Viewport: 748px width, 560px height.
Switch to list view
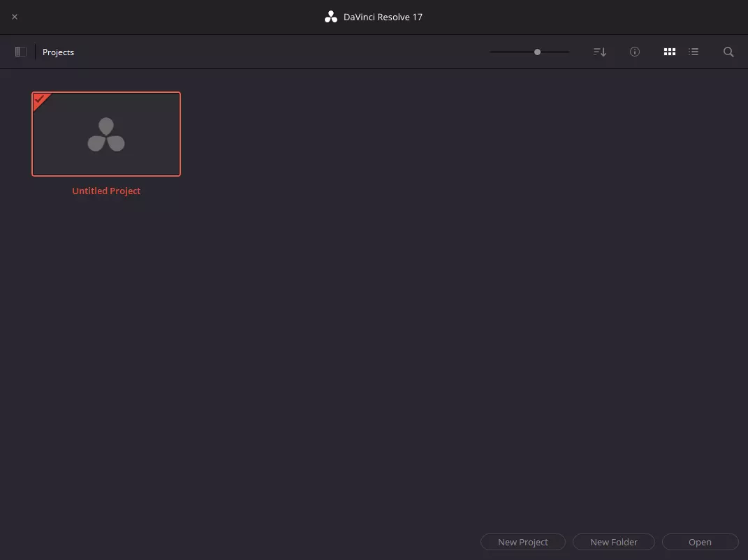pos(694,52)
